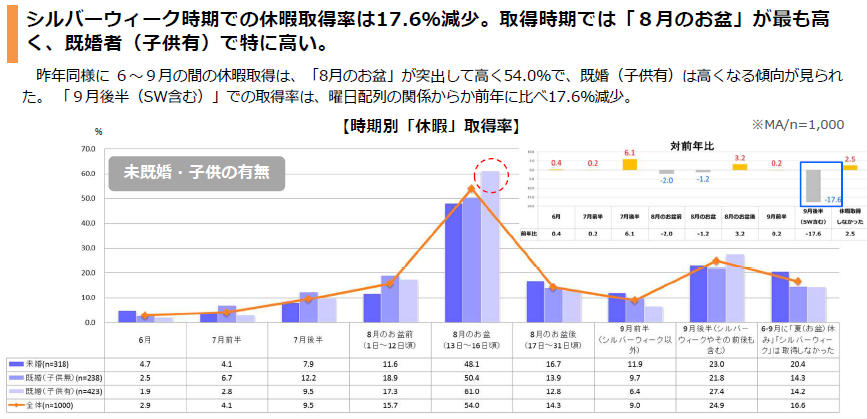Click the orange line marker at the 54.0 peak
Viewport: 867px width, 419px height.
coord(472,188)
